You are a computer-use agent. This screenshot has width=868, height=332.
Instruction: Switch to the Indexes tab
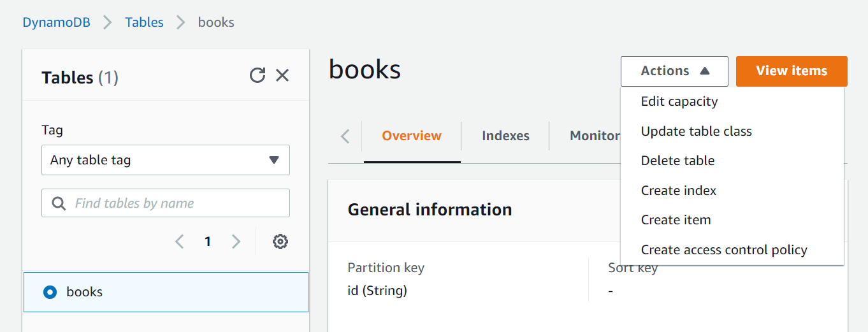click(505, 136)
